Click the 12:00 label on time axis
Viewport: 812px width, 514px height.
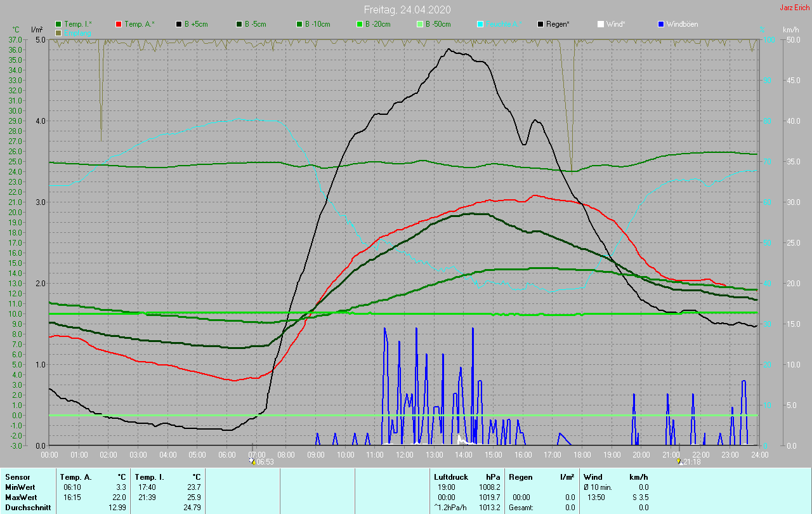pyautogui.click(x=404, y=454)
